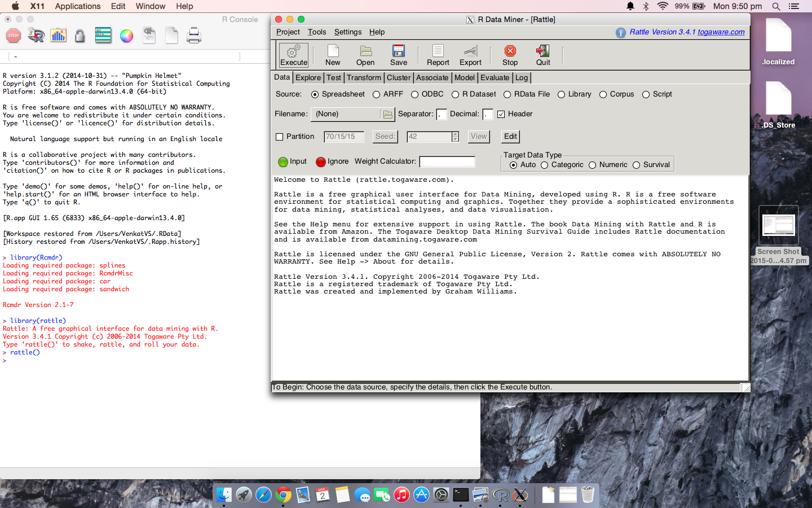Screen dimensions: 812x508
Task: Show the command history striped icon in R Console
Action: click(x=103, y=35)
